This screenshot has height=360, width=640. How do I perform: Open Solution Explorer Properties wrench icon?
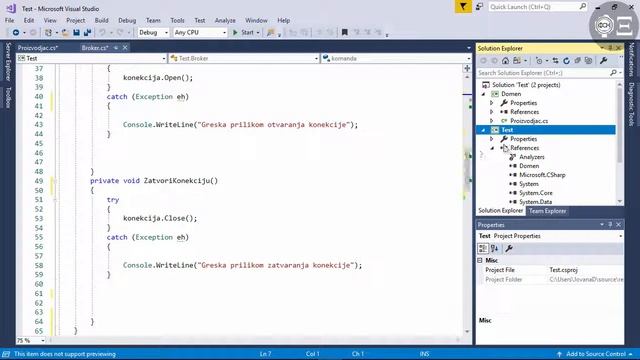coord(604,60)
